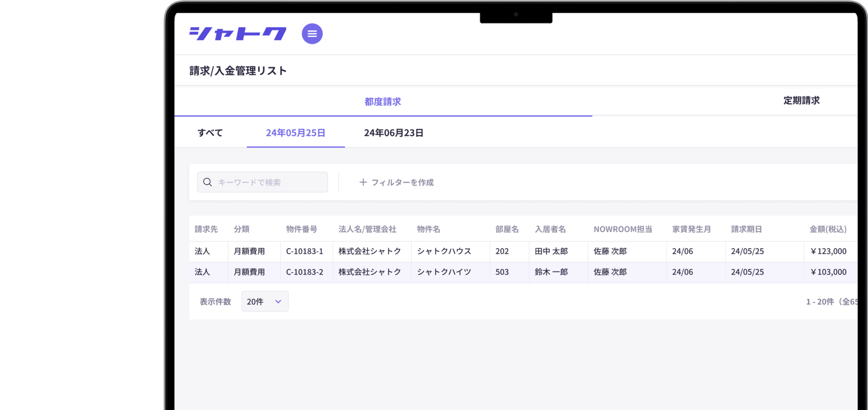Select the 24年05月25日 tab

[x=296, y=133]
